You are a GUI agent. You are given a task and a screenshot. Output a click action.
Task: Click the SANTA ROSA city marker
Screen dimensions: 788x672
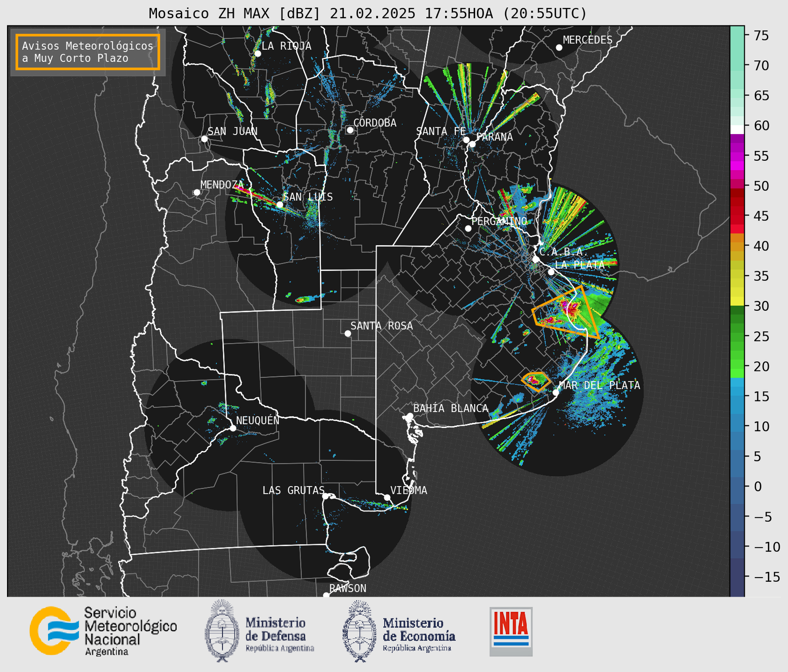[348, 333]
